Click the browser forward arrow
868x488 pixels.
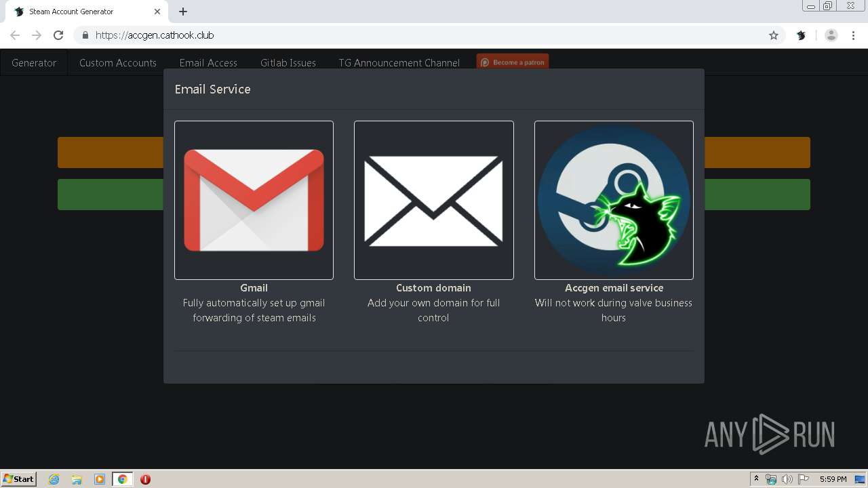tap(37, 35)
